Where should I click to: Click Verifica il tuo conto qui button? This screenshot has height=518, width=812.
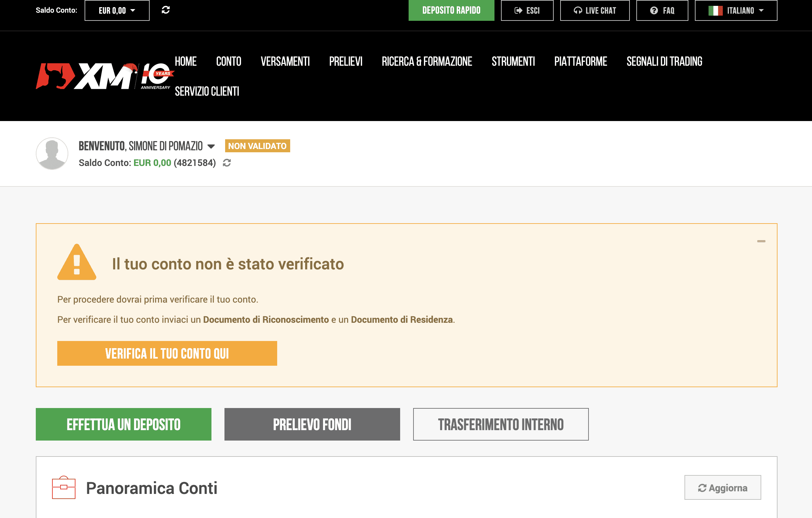167,353
